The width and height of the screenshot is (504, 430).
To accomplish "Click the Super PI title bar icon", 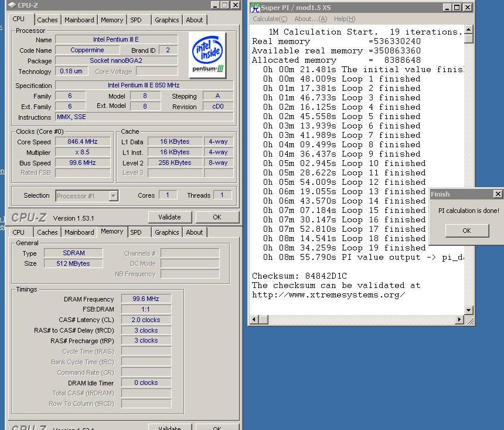I will click(x=255, y=8).
